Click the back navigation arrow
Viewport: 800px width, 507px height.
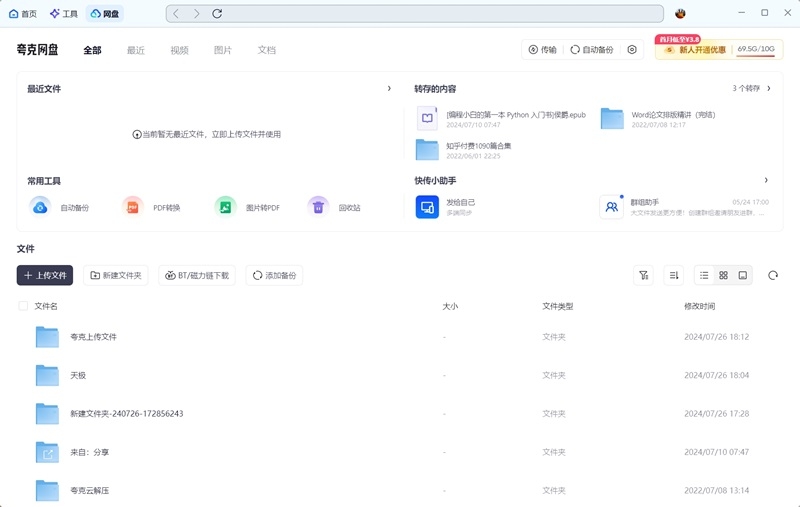coord(176,14)
